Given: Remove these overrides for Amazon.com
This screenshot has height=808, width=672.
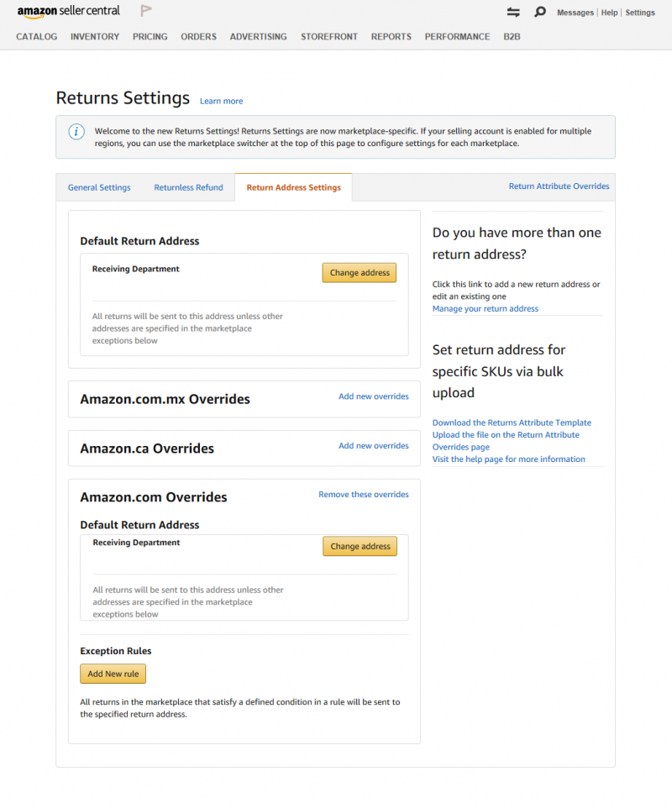Looking at the screenshot, I should click(364, 494).
